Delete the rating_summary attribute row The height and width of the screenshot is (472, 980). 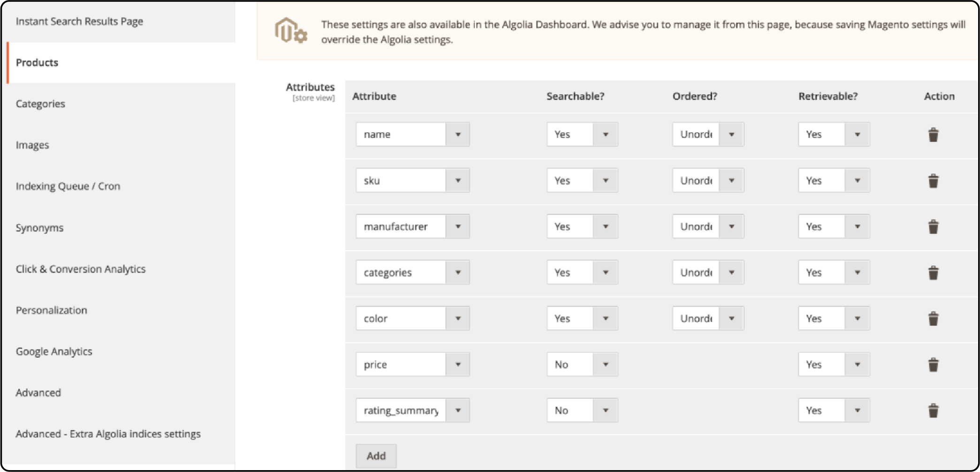point(933,411)
